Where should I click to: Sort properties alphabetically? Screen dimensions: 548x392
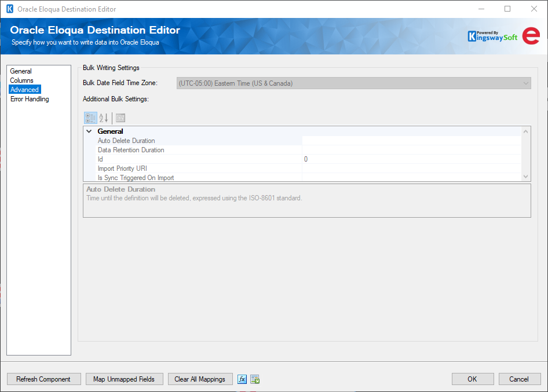[x=104, y=118]
